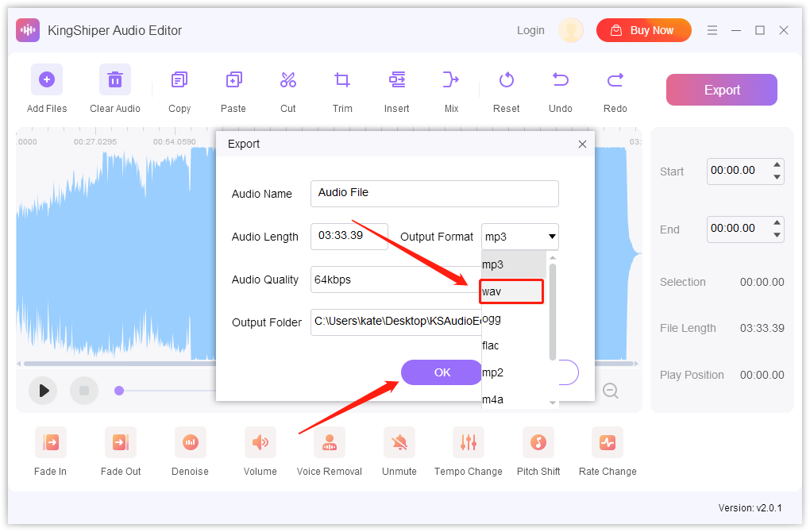Screen dimensions: 810x532
Task: Click the user avatar icon
Action: 571,30
